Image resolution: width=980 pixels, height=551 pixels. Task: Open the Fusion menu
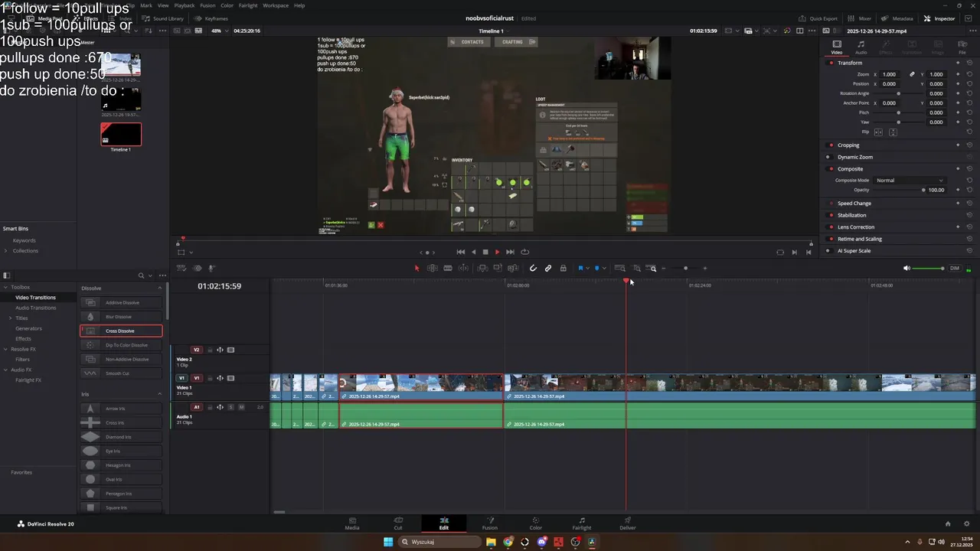pyautogui.click(x=207, y=5)
